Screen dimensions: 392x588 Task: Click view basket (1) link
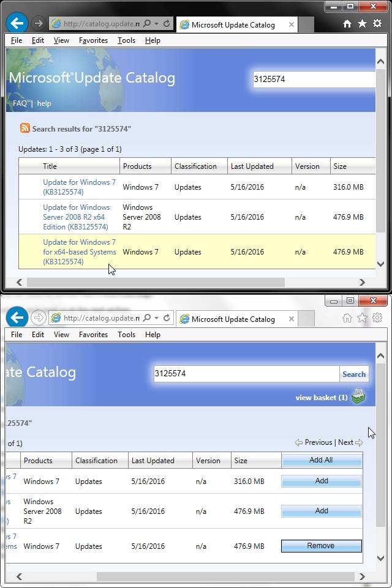coord(322,398)
